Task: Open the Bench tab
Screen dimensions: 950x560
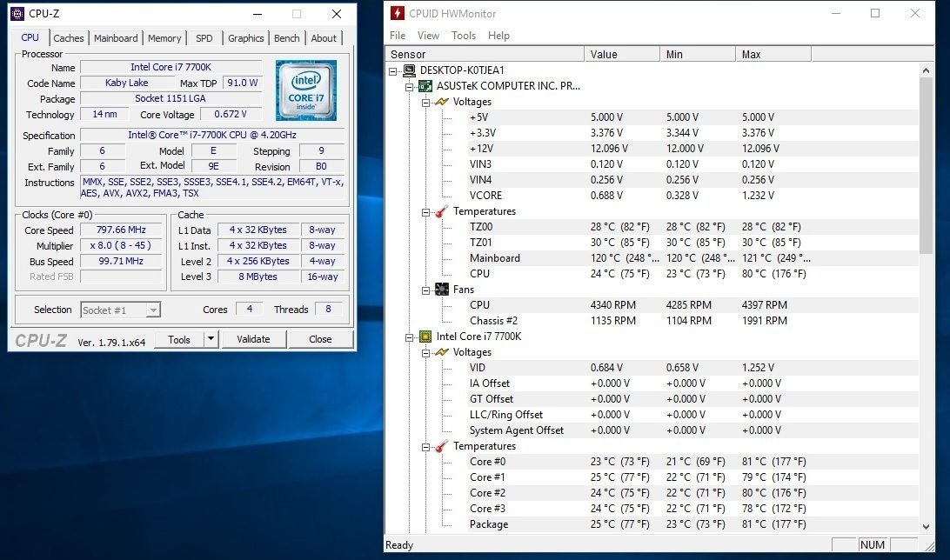Action: 286,38
